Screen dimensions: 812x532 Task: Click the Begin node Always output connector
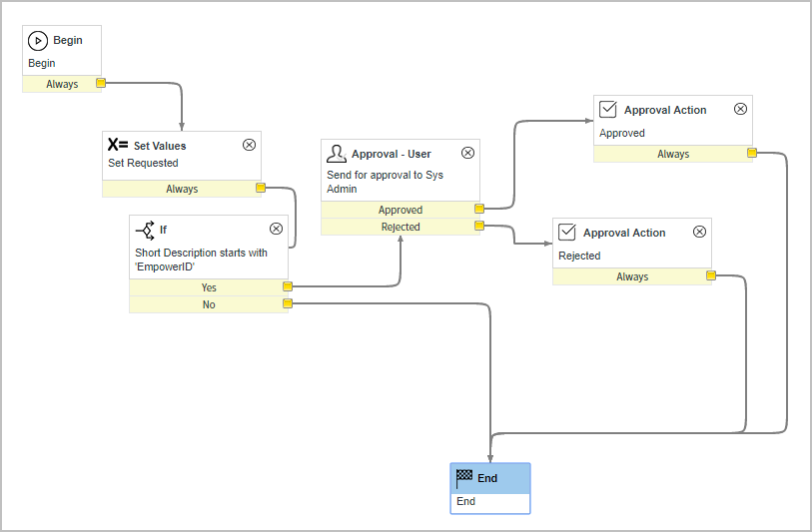[100, 84]
